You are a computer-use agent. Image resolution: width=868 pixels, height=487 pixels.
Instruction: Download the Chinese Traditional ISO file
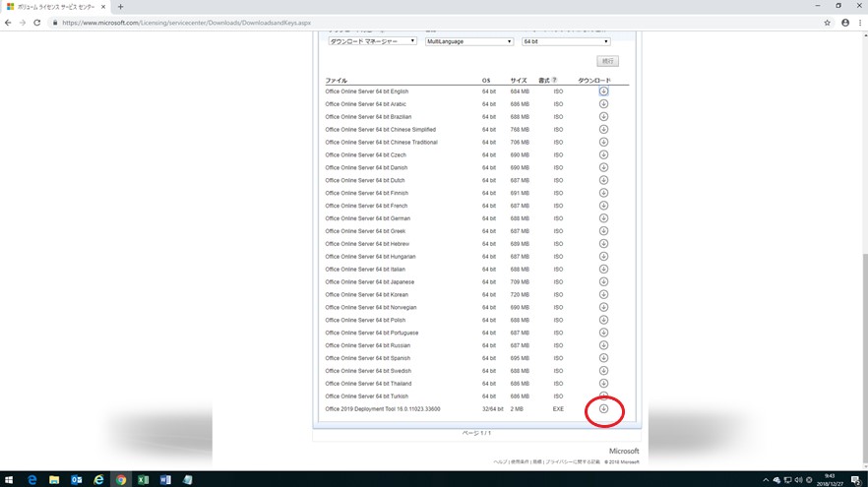[603, 143]
